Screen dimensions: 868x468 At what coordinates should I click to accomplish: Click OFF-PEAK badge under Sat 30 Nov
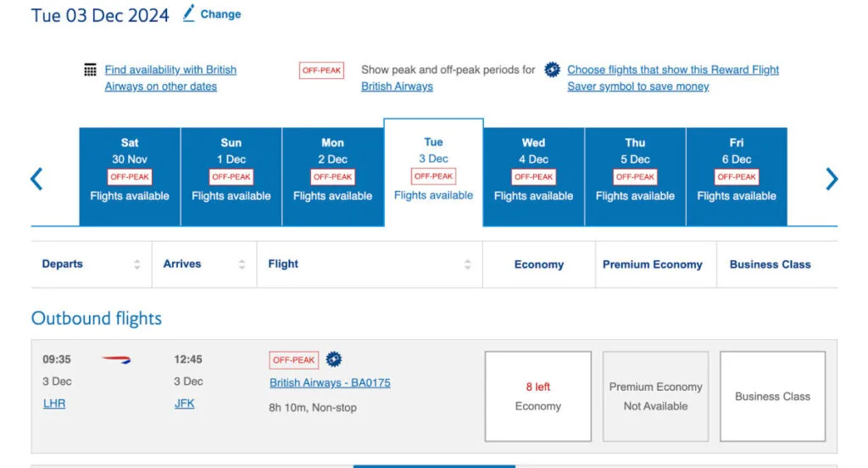coord(130,177)
